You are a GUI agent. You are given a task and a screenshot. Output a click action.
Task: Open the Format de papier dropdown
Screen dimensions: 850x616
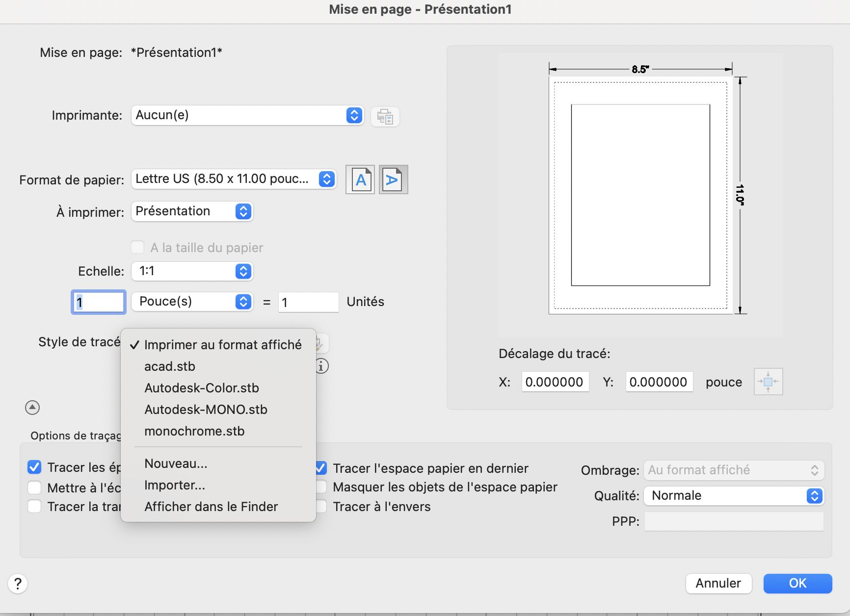pyautogui.click(x=234, y=179)
